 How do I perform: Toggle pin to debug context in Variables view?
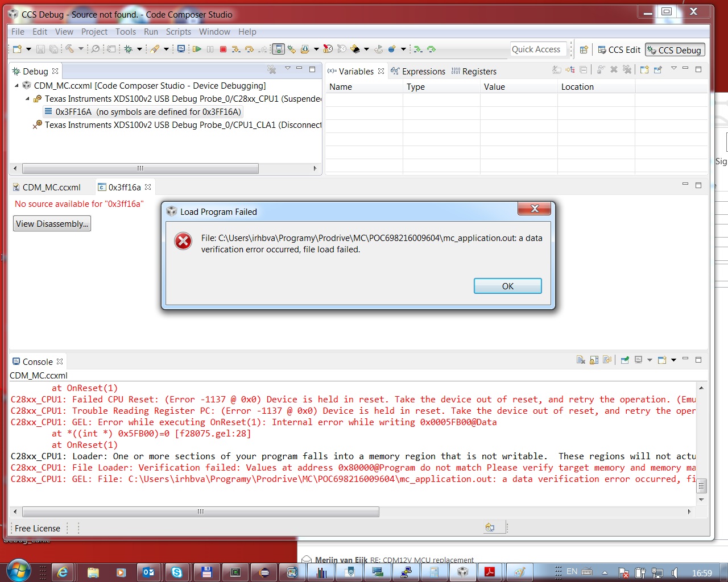[658, 70]
